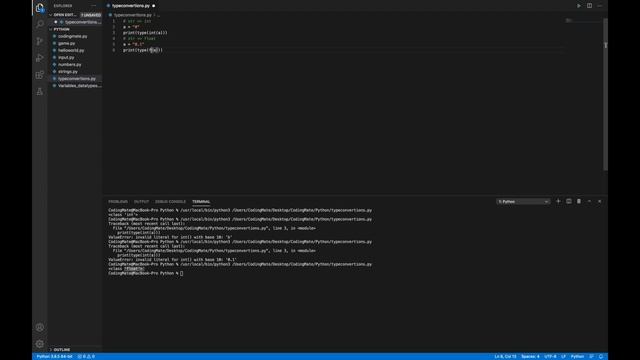Switch to the Problems tab

coord(118,202)
